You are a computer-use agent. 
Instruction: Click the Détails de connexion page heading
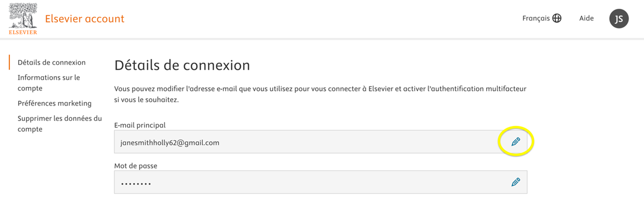tap(182, 65)
